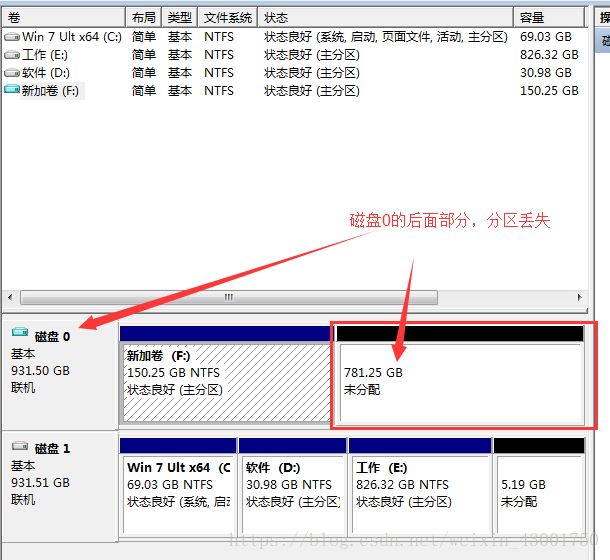Click the 150.25 GB capacity cell in list
The image size is (610, 560).
[549, 91]
